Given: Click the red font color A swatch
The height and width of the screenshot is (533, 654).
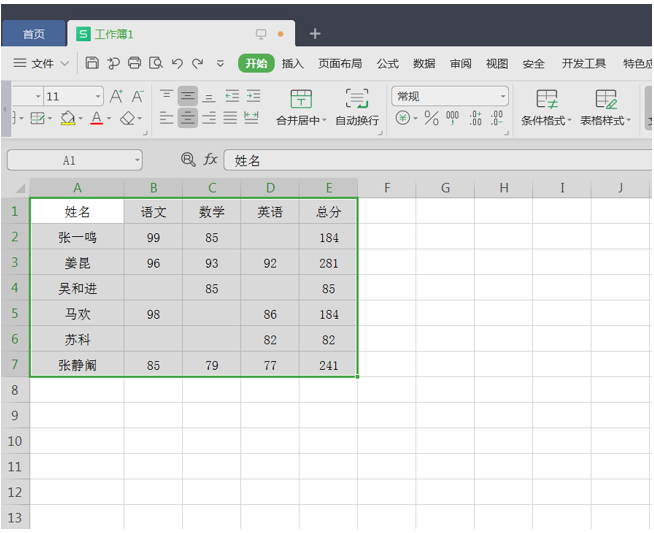Looking at the screenshot, I should point(96,118).
